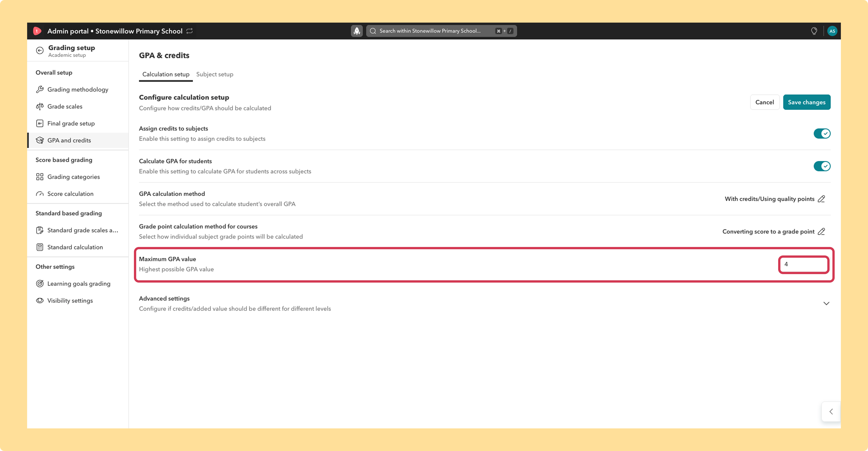868x451 pixels.
Task: Open Final grade setup in sidebar
Action: click(x=78, y=123)
